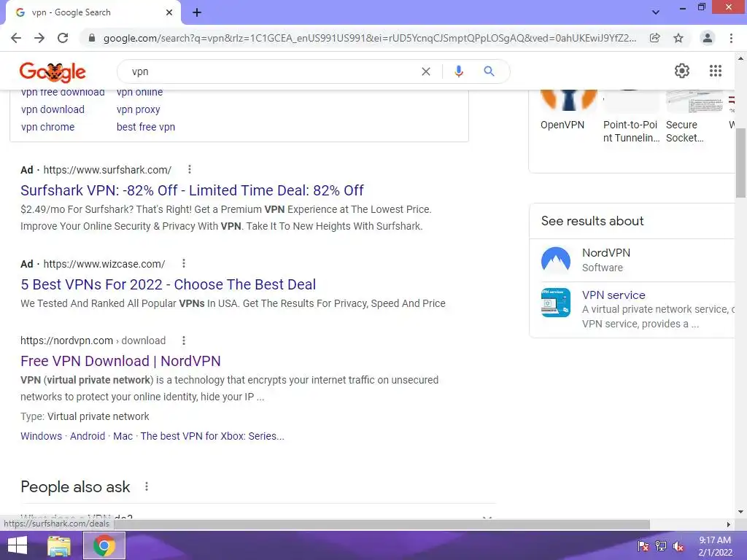Open Google quick settings gear
The height and width of the screenshot is (560, 747).
click(x=682, y=71)
